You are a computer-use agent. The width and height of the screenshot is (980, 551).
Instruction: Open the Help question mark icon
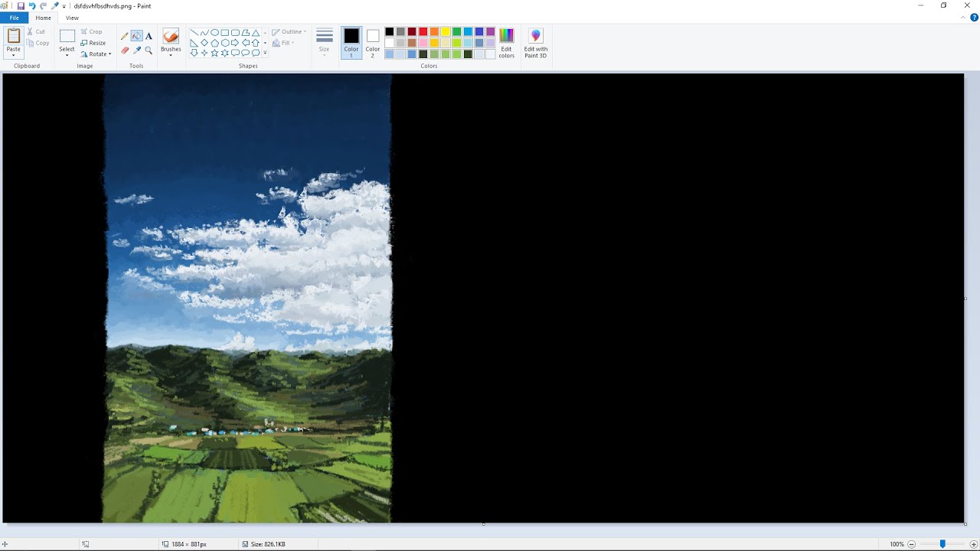pos(974,18)
